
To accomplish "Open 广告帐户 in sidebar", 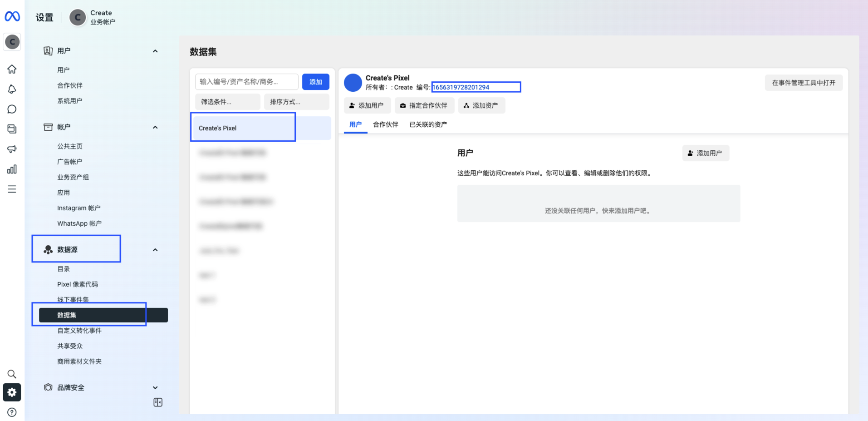I will click(x=70, y=162).
